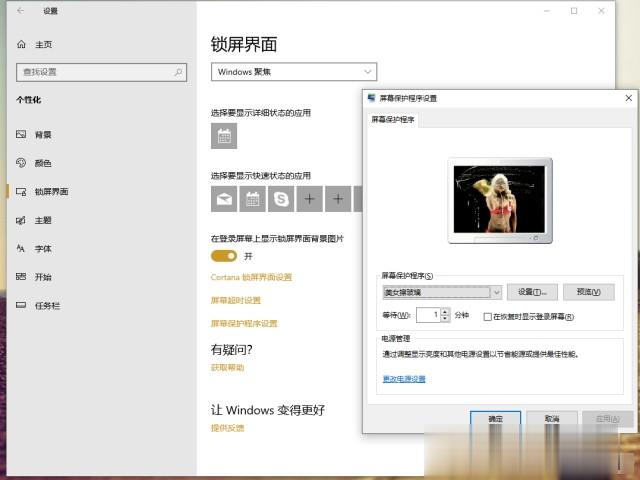640x480 pixels.
Task: Close the 屏幕保护程序设置 dialog
Action: click(x=629, y=98)
